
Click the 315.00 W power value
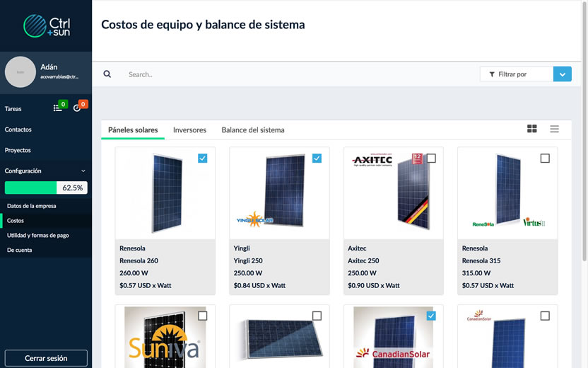click(x=476, y=273)
